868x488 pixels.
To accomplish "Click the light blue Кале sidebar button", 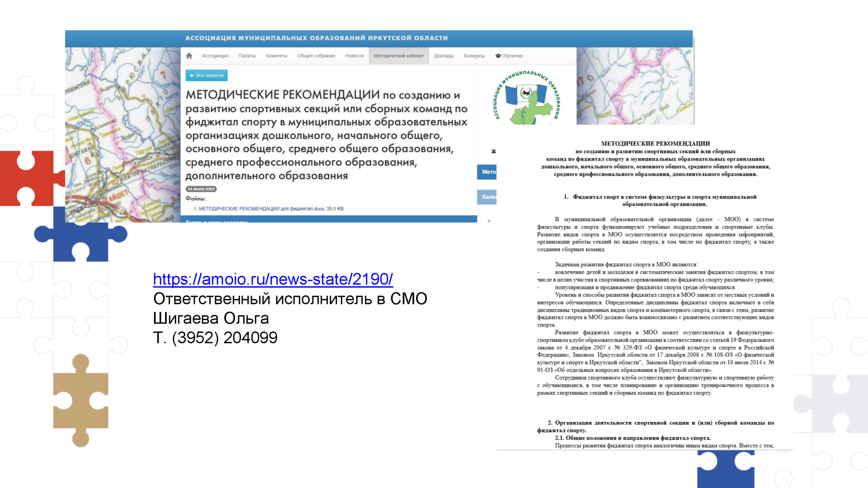I will [x=487, y=197].
